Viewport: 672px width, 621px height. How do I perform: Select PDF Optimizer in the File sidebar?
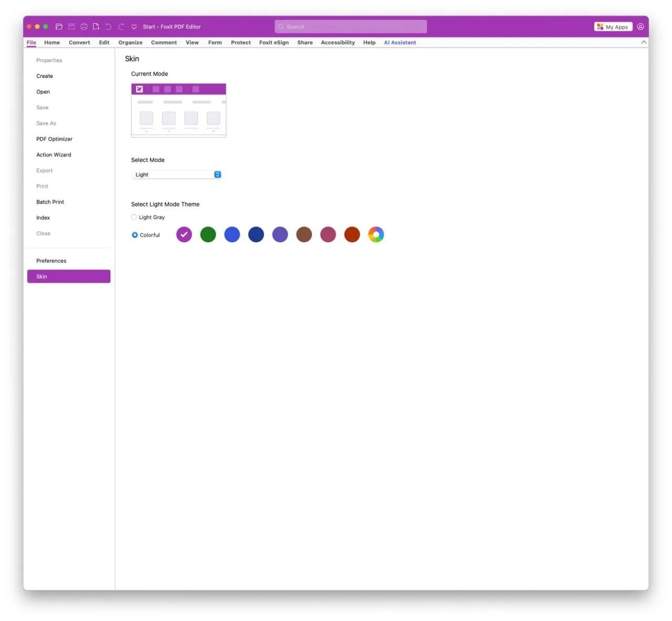[54, 139]
